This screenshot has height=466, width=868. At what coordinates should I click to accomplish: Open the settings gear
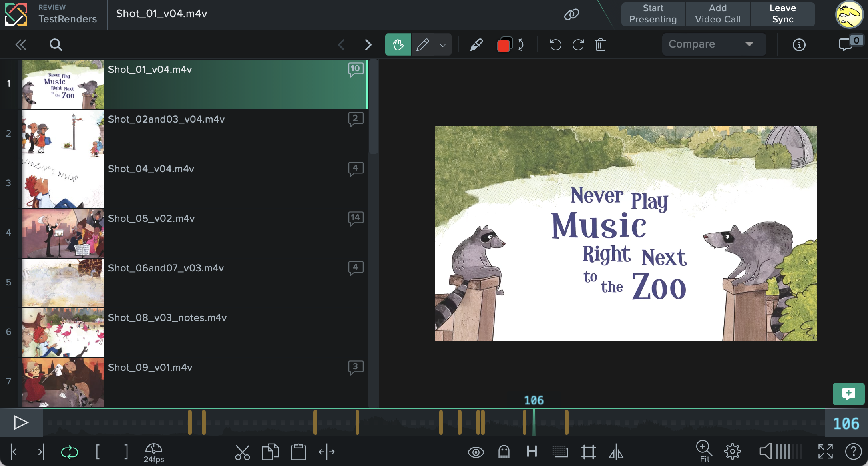pyautogui.click(x=733, y=452)
